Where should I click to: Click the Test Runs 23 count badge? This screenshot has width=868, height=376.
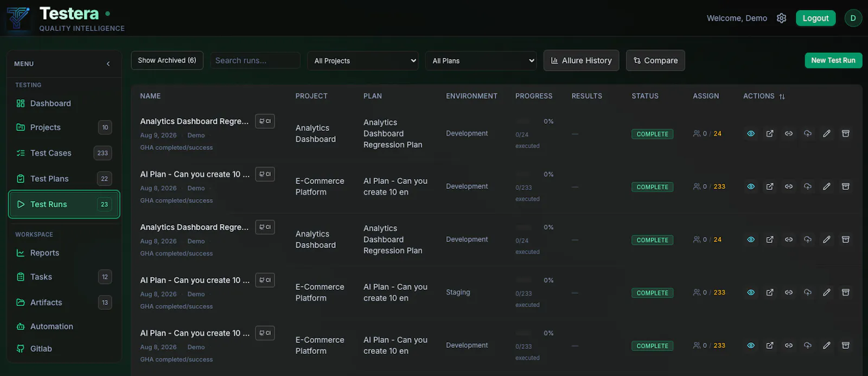pos(104,205)
